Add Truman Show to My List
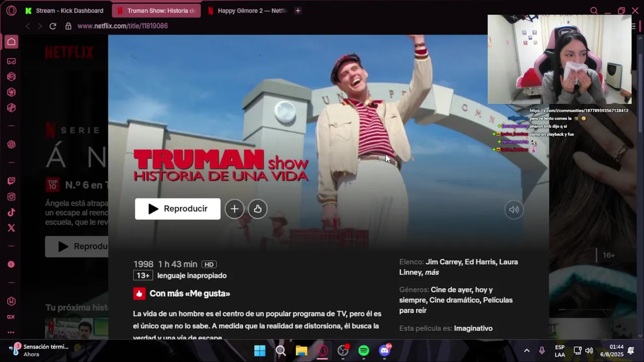This screenshot has height=362, width=644. (x=234, y=209)
